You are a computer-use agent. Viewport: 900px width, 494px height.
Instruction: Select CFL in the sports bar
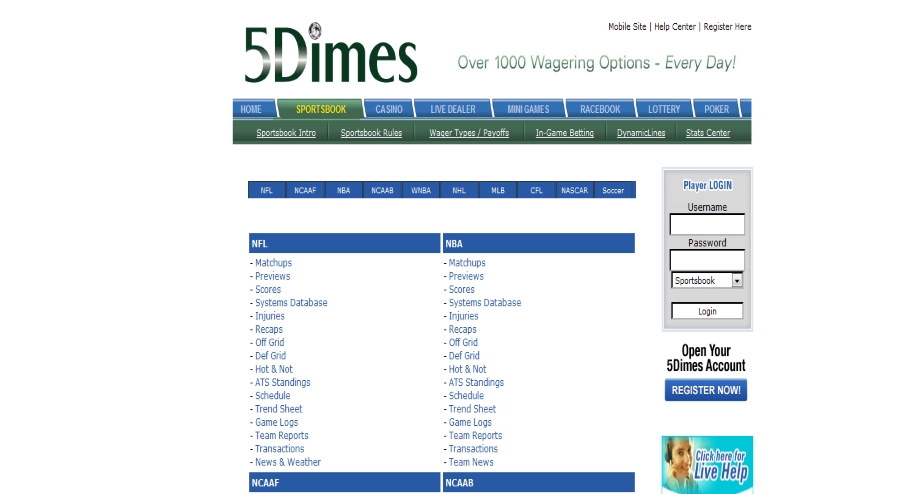pos(536,190)
